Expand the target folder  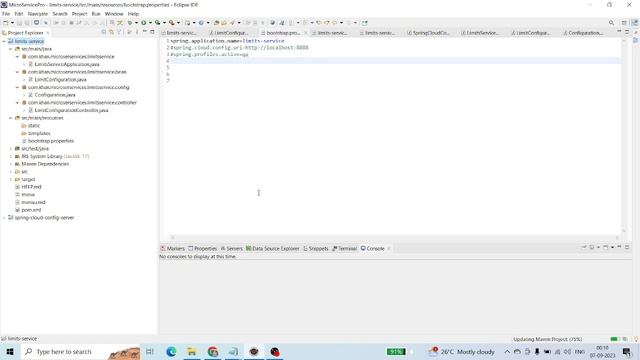coord(11,179)
